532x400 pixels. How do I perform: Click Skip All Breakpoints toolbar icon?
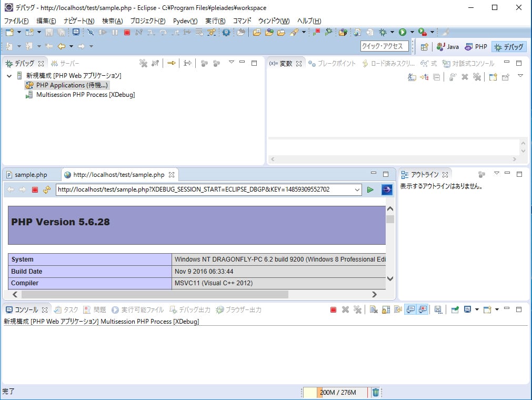[x=91, y=32]
